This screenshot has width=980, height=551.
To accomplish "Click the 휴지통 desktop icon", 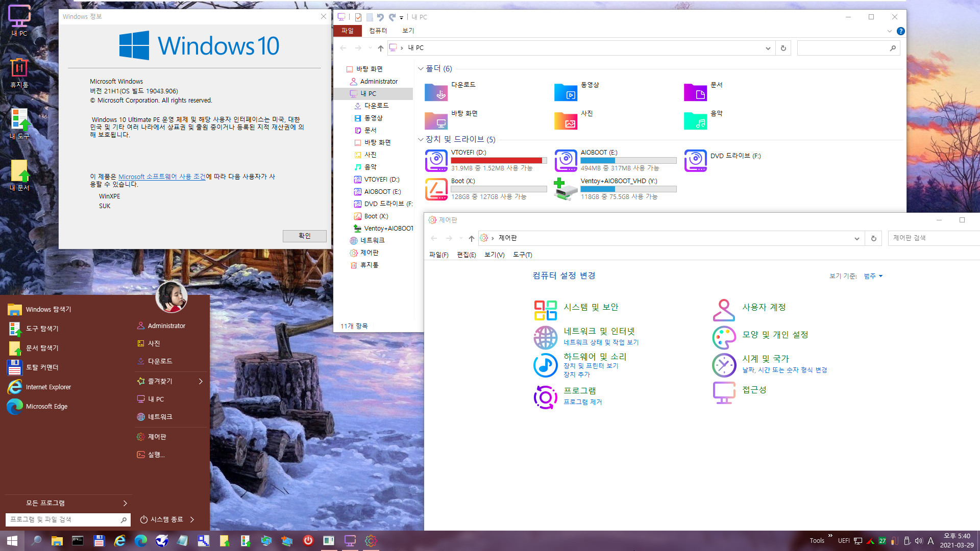I will [x=19, y=72].
